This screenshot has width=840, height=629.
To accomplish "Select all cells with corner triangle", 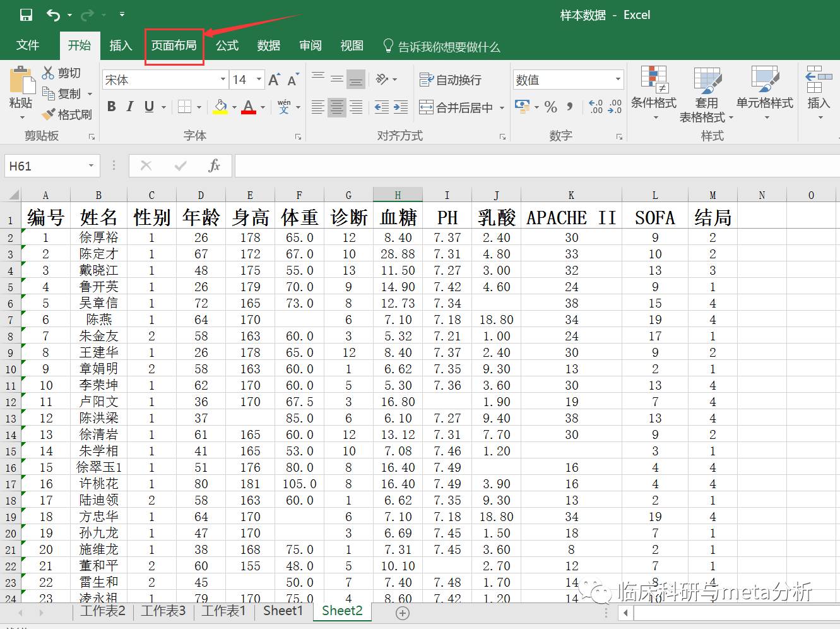I will coord(14,195).
